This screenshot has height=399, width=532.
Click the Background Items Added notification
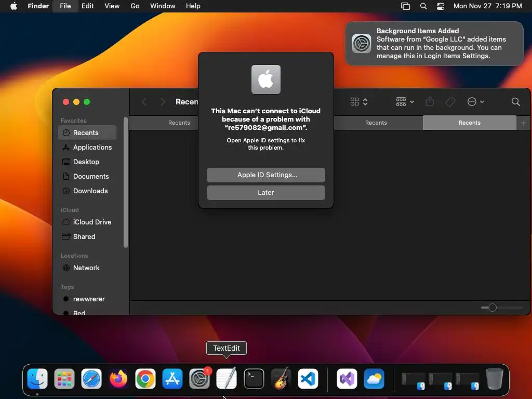[x=434, y=44]
